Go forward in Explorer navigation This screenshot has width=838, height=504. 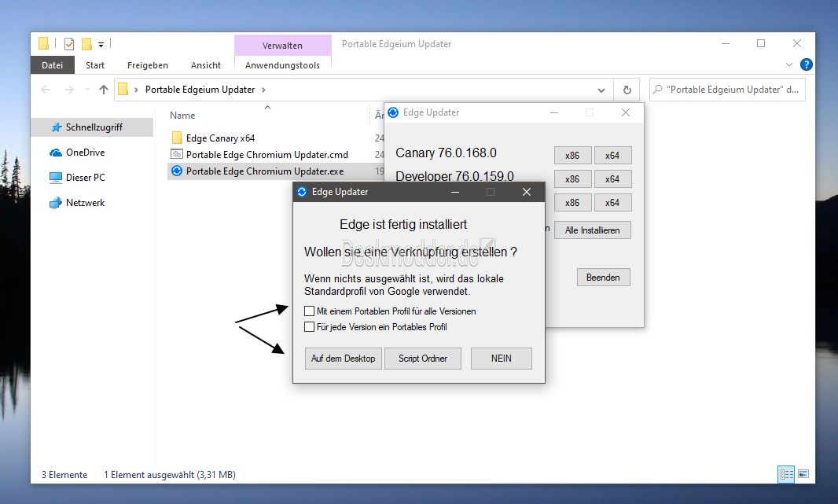coord(69,90)
